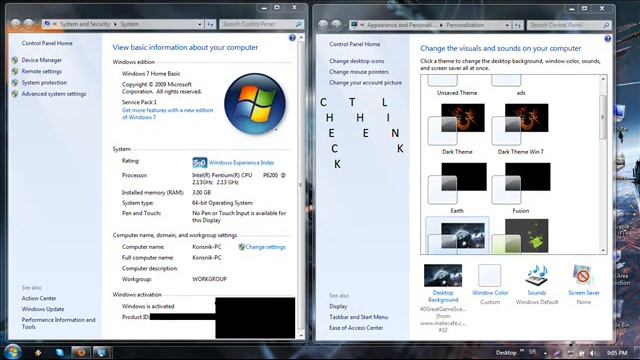This screenshot has height=360, width=640.
Task: Open Action Center link
Action: click(39, 298)
